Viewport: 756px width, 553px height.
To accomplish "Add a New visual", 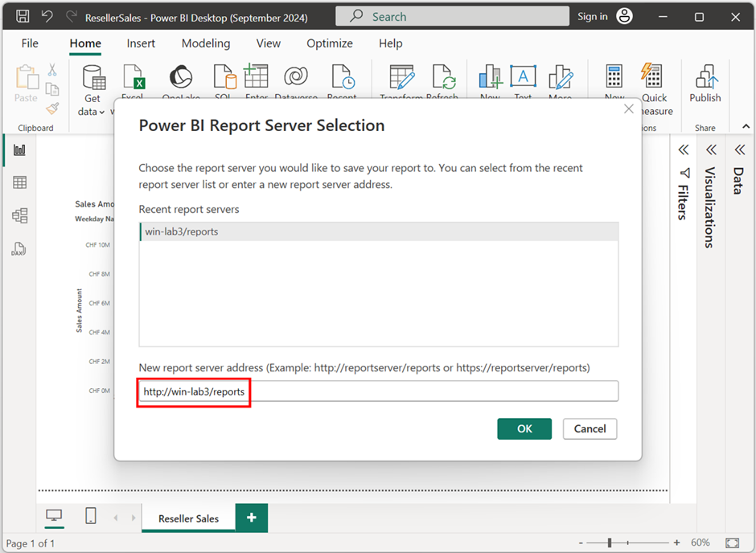I will pos(491,77).
